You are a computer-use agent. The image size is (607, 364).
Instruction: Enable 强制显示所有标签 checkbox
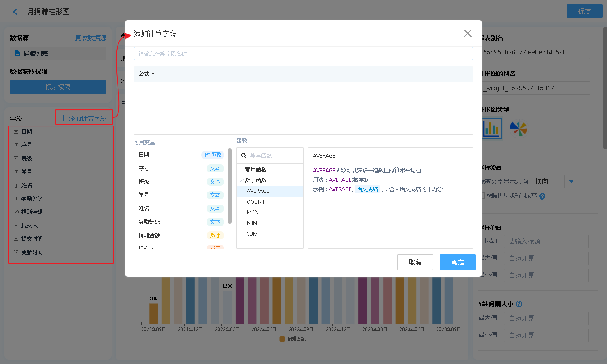(x=482, y=196)
